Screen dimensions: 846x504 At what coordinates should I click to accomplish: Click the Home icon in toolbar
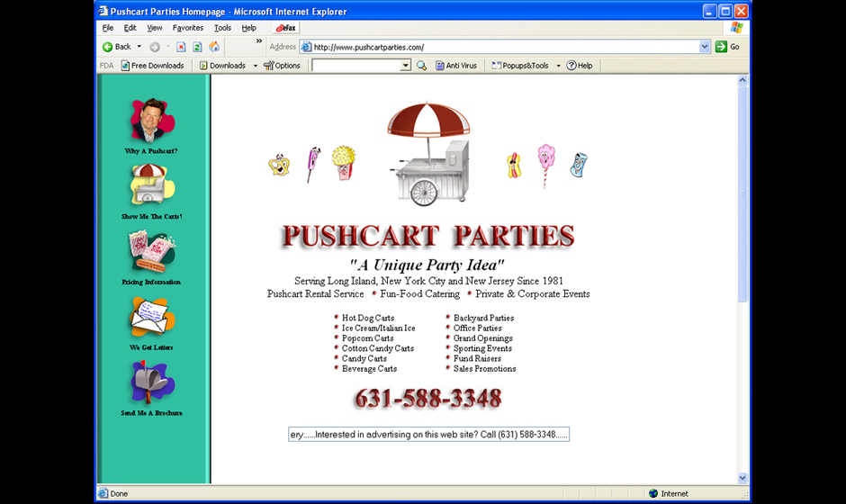click(x=214, y=47)
